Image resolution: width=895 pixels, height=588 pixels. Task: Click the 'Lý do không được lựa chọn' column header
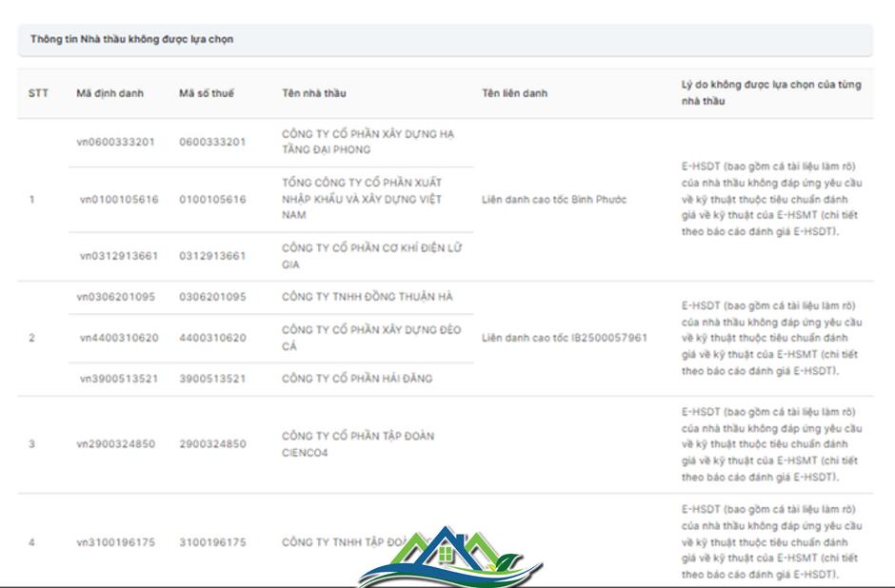(771, 92)
